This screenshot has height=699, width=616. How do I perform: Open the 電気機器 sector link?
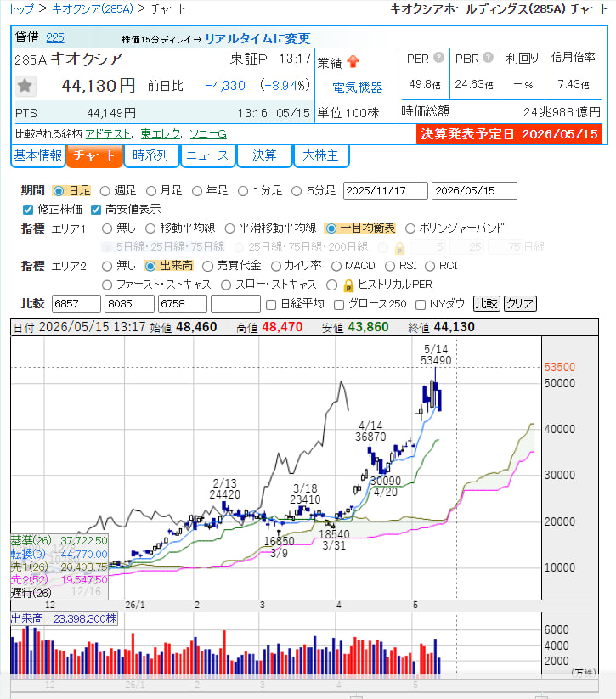tap(358, 87)
